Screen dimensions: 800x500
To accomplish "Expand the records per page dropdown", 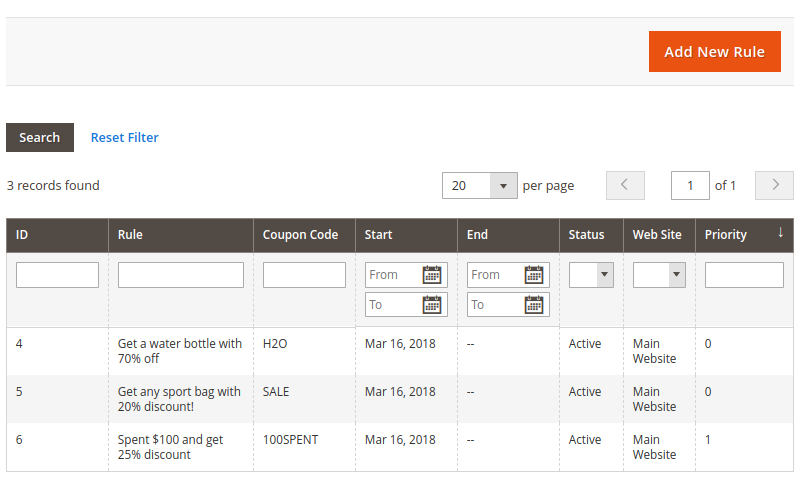I will point(504,185).
